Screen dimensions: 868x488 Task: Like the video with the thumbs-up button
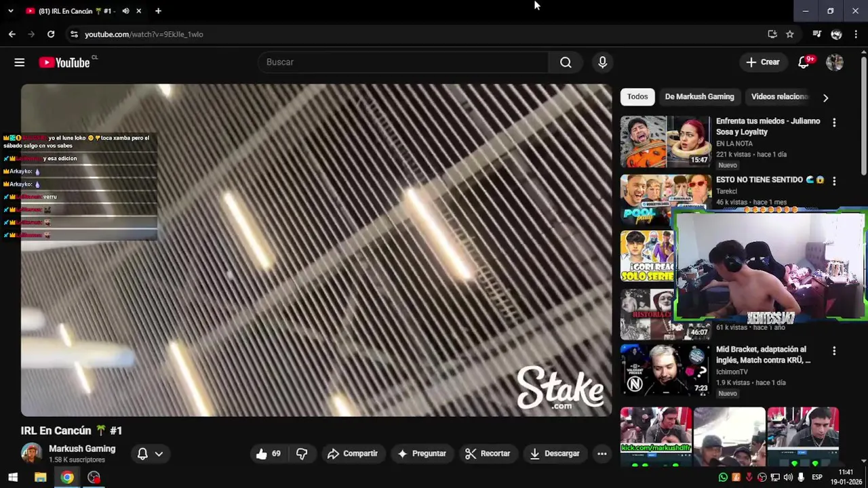click(x=269, y=453)
